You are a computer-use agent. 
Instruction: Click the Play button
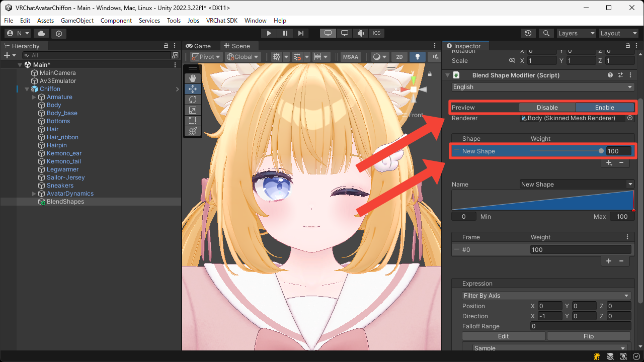tap(269, 33)
